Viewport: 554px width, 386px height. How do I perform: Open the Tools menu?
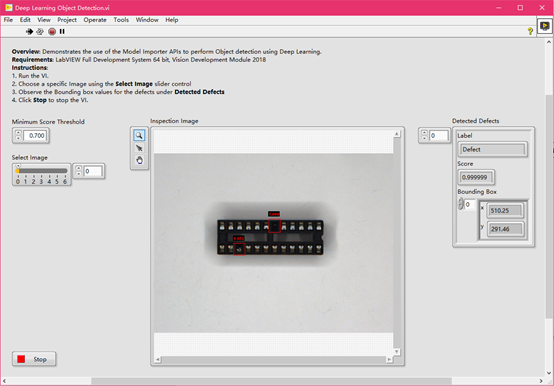pyautogui.click(x=121, y=20)
